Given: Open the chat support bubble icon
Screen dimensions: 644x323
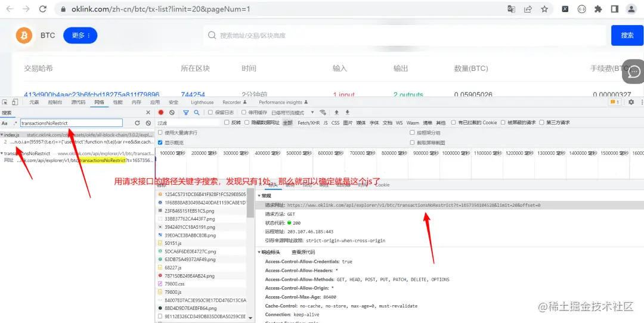Looking at the screenshot, I should pyautogui.click(x=634, y=72).
